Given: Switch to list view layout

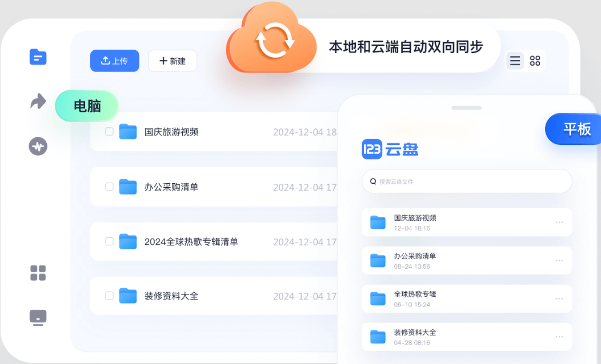Looking at the screenshot, I should 515,60.
